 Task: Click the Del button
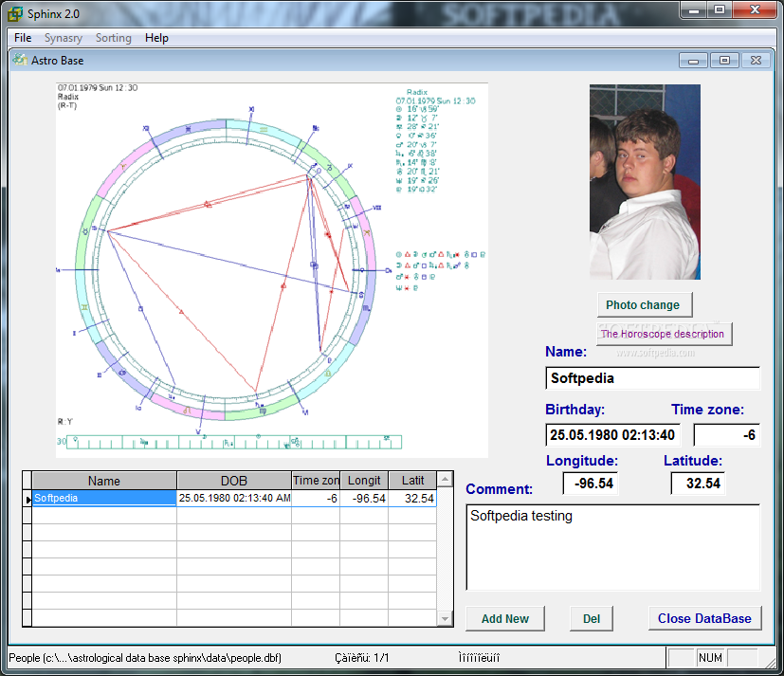(x=591, y=618)
